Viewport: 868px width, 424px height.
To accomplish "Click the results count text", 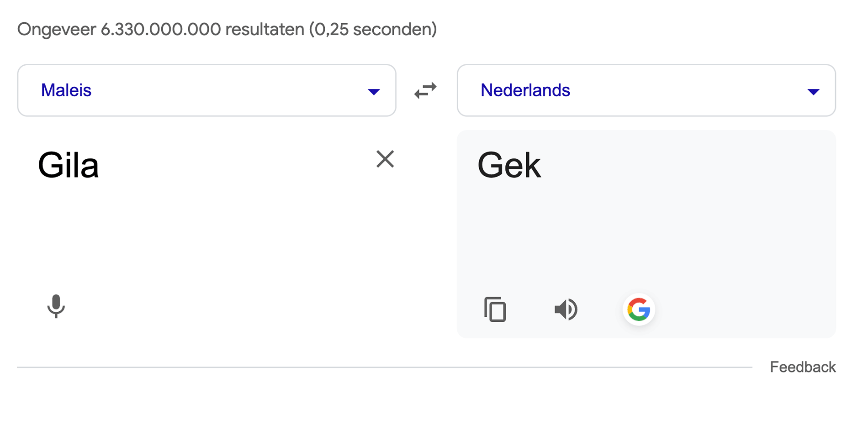I will click(x=227, y=29).
